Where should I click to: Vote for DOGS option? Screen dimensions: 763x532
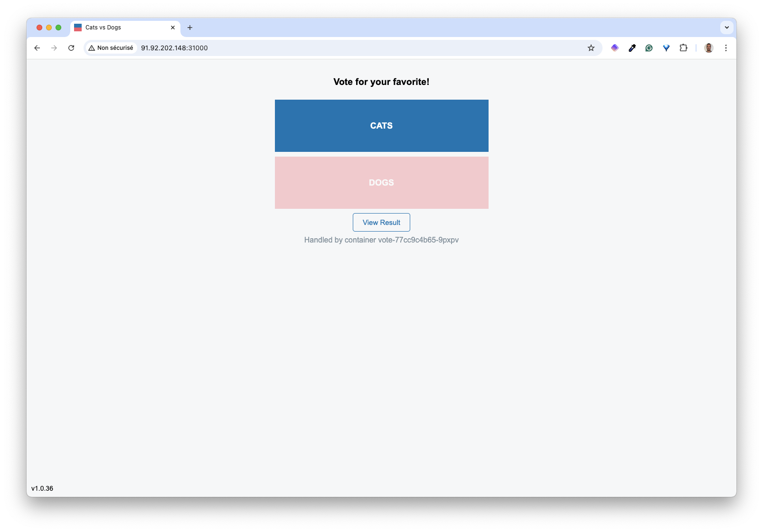click(x=381, y=183)
